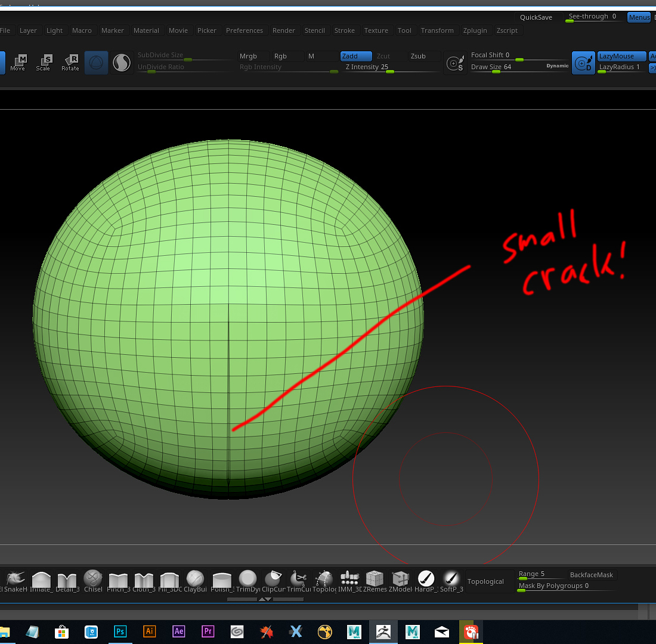Open the Stroke menu
The height and width of the screenshot is (644, 656).
coord(344,30)
